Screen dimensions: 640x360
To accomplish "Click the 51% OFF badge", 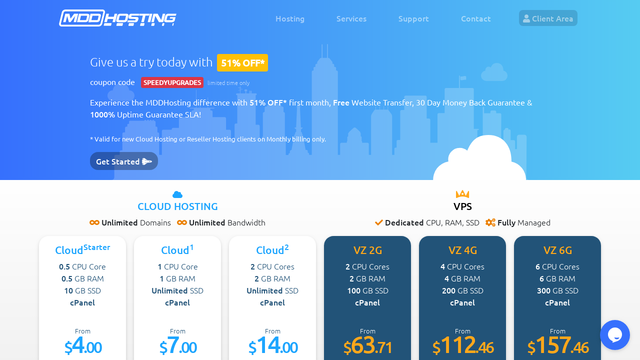I will coord(242,63).
